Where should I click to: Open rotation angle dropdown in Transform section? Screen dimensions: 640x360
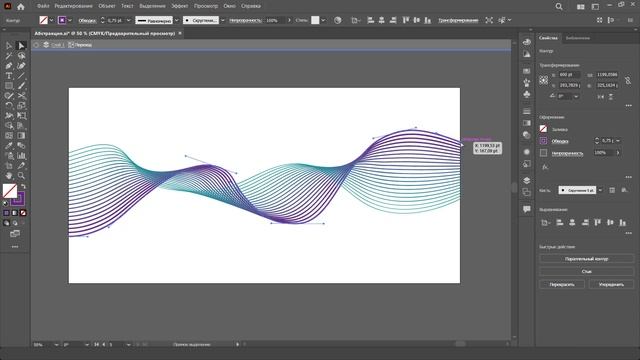[576, 97]
